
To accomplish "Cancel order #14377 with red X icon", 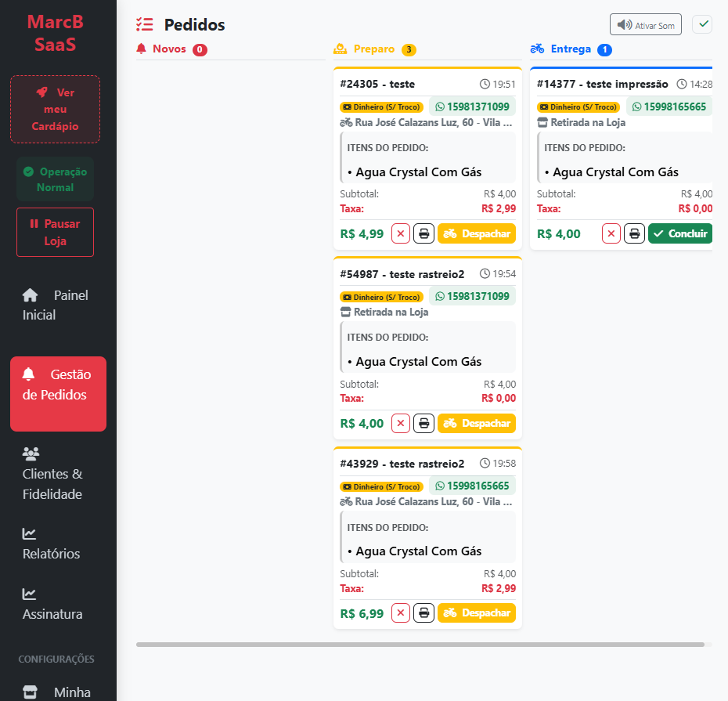I will tap(611, 233).
